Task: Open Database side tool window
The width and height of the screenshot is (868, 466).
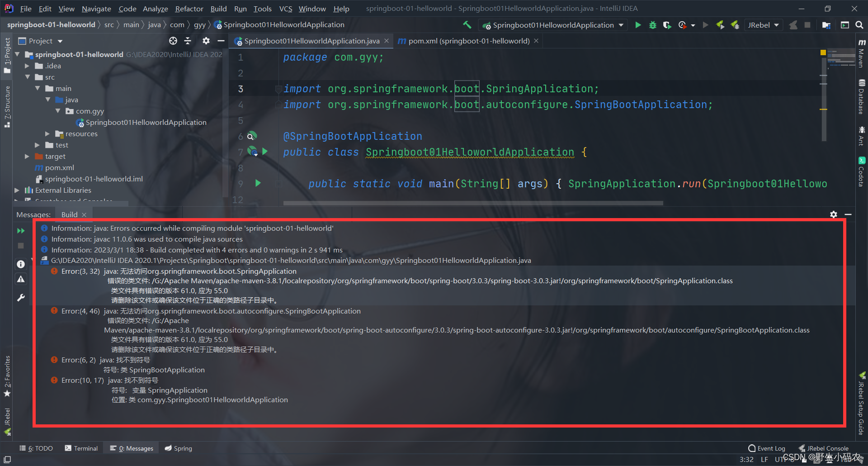Action: (862, 96)
